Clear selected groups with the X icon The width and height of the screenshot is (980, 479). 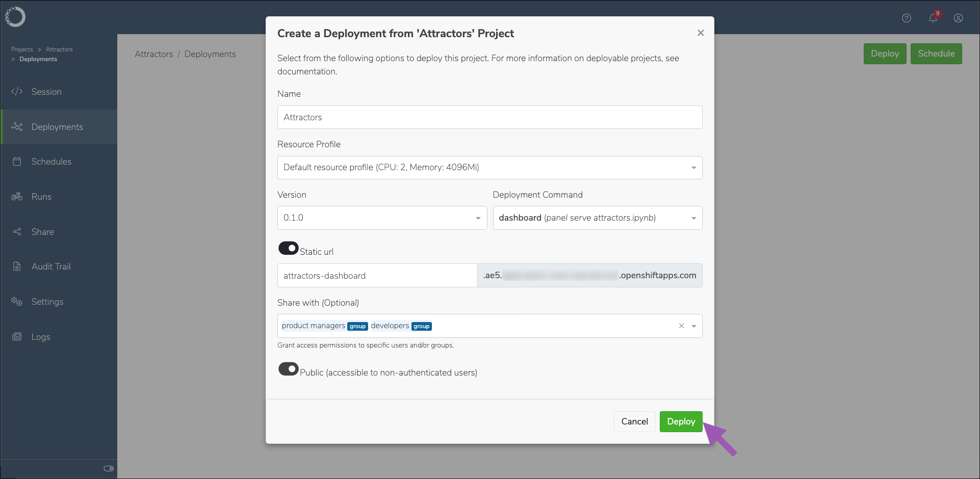[681, 326]
